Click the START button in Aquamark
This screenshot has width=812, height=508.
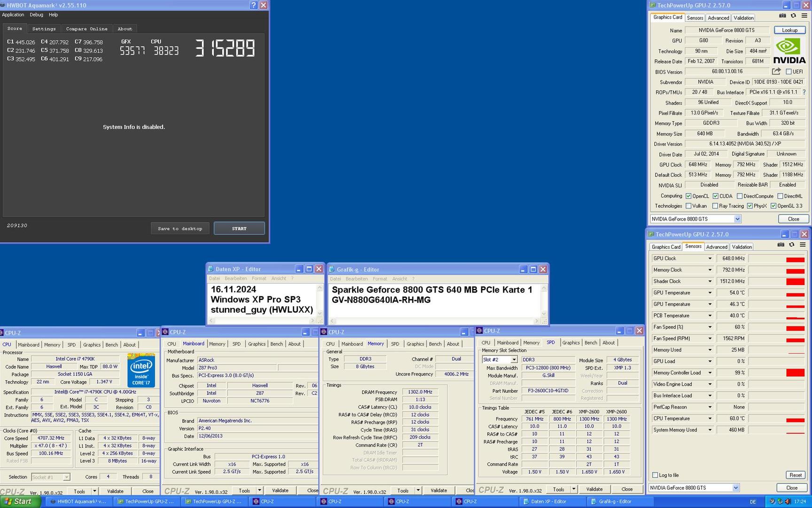[239, 229]
